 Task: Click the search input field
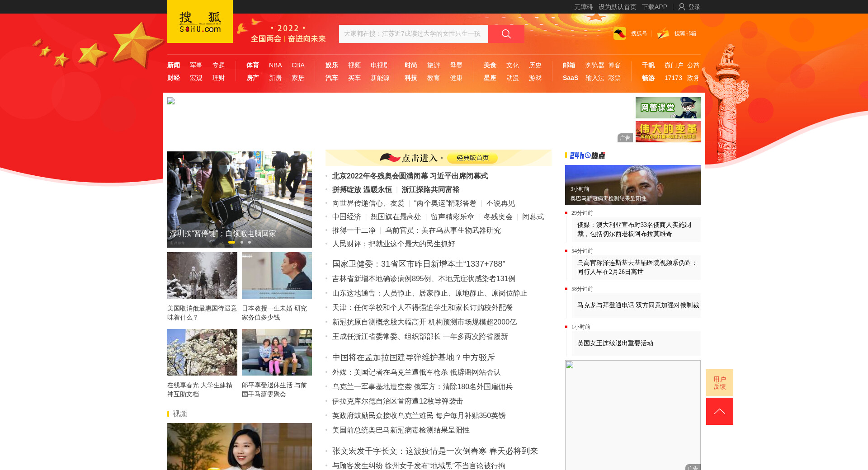click(x=413, y=34)
